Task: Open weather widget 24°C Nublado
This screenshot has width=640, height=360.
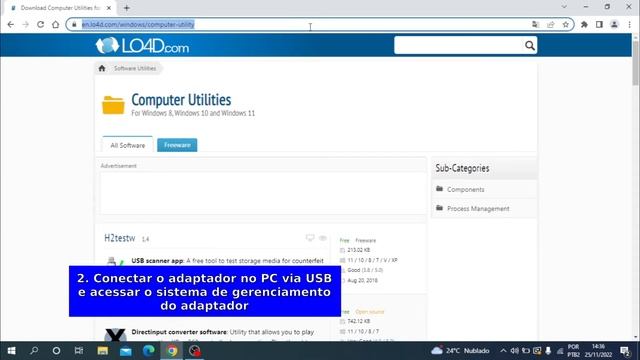Action: coord(460,351)
